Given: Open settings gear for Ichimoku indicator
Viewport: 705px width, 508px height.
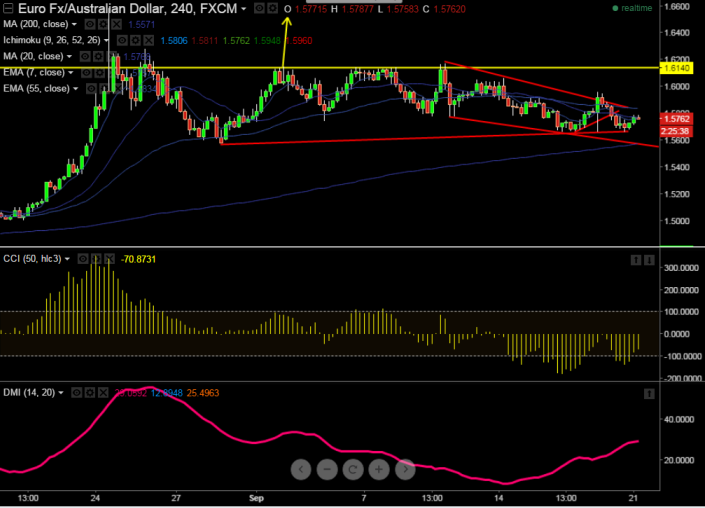Looking at the screenshot, I should click(135, 40).
